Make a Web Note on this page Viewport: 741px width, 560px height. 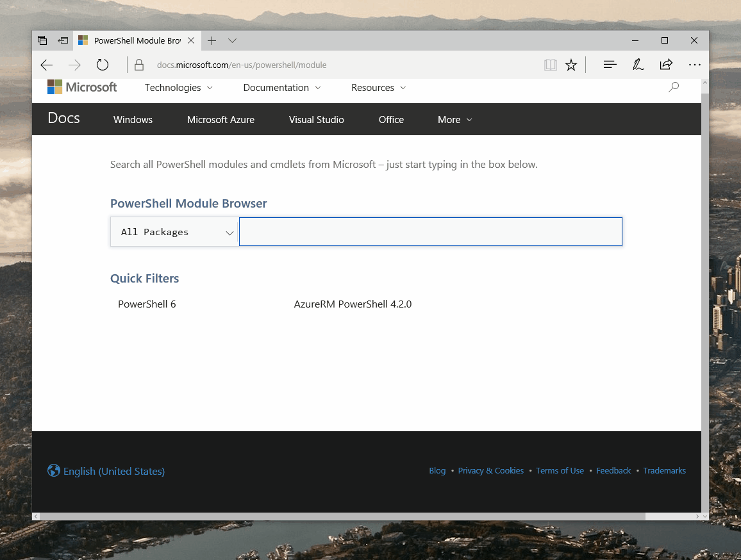coord(638,65)
